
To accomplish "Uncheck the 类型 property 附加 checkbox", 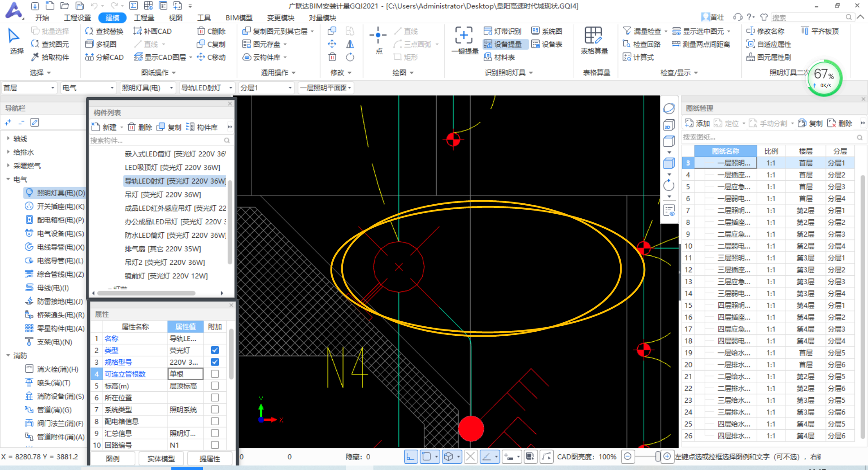I will 215,350.
